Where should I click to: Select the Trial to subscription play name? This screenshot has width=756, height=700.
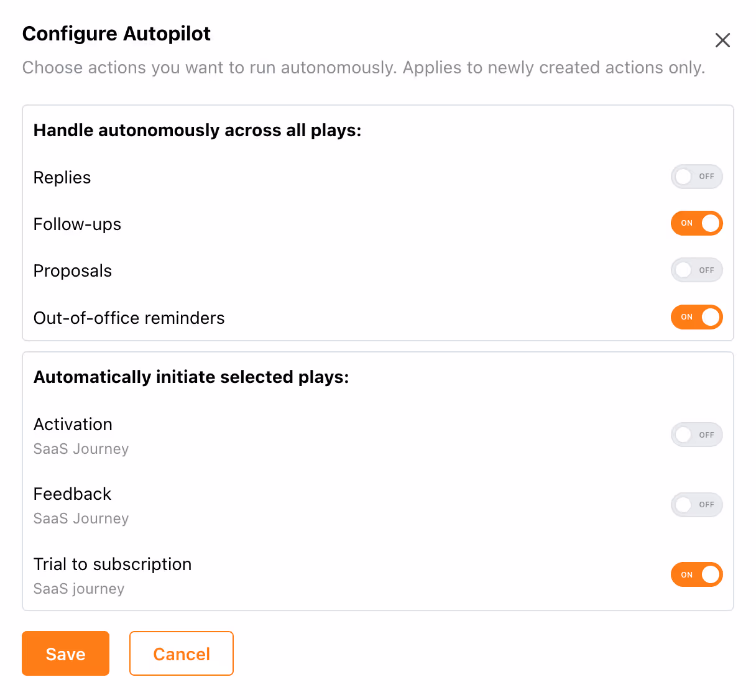tap(113, 564)
